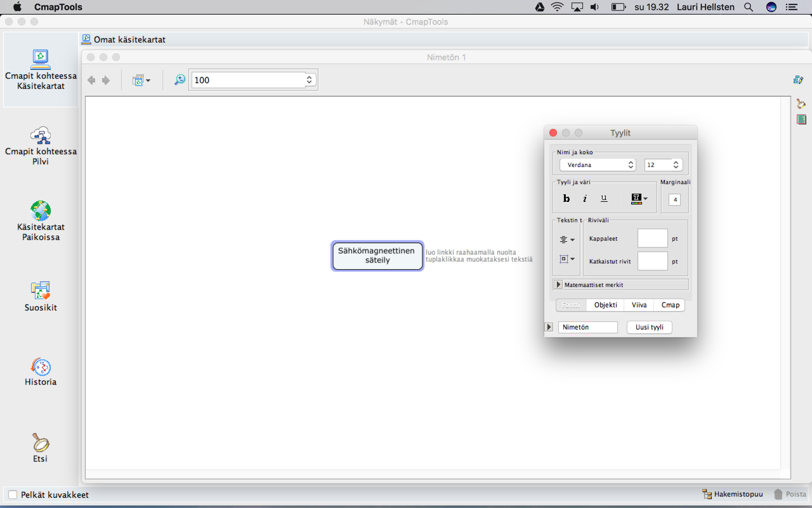Image resolution: width=812 pixels, height=508 pixels.
Task: Toggle underline text formatting
Action: coord(604,198)
